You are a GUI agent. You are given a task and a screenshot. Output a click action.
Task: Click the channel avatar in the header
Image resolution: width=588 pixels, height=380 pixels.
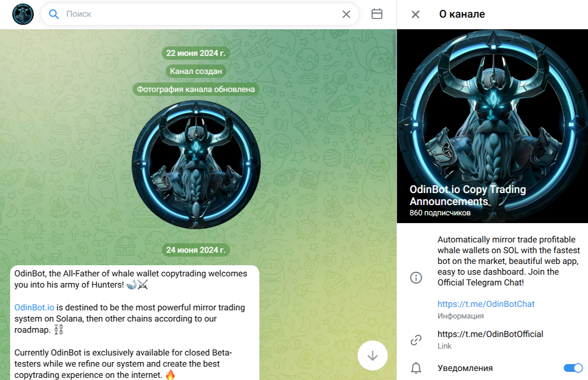click(23, 14)
